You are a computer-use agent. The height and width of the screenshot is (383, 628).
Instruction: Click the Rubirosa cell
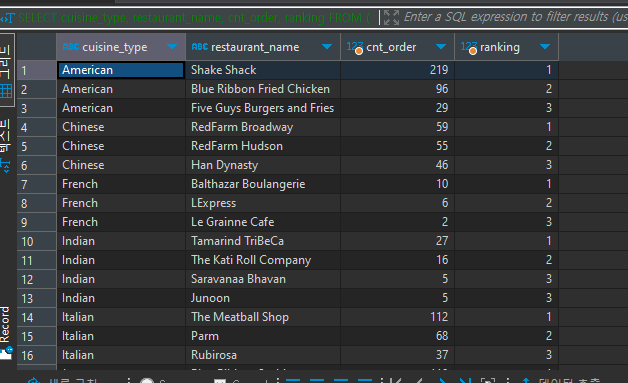point(263,355)
